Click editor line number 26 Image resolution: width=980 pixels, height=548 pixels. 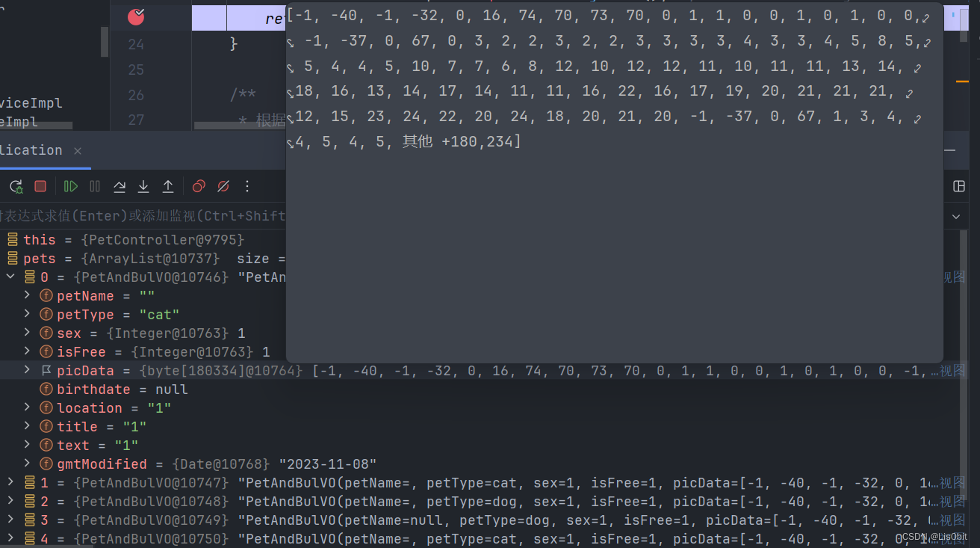point(136,95)
